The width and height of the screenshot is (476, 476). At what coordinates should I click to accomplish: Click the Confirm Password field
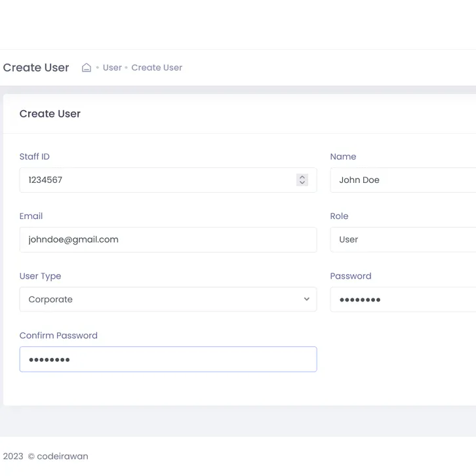(x=168, y=359)
